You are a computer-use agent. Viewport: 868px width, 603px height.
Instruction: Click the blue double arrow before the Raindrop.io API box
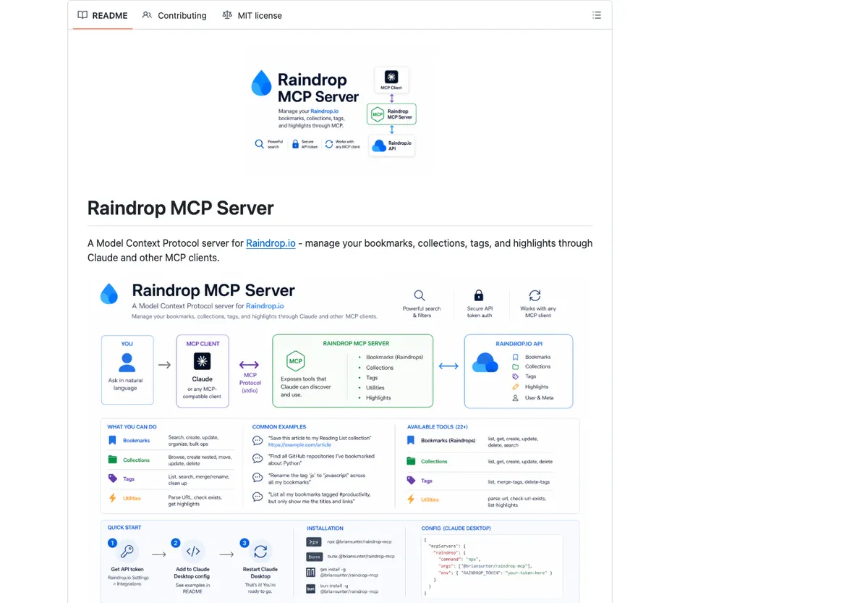tap(448, 366)
